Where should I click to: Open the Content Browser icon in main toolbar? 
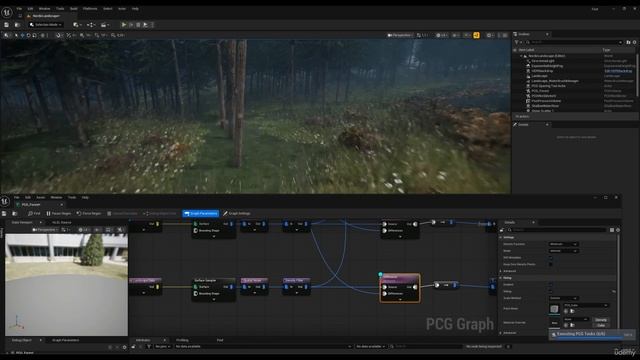point(17,25)
